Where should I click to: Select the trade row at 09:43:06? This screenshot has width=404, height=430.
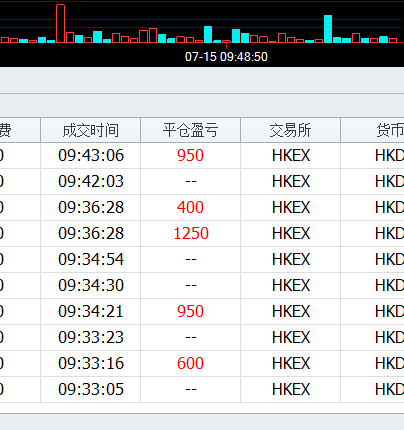(x=202, y=156)
